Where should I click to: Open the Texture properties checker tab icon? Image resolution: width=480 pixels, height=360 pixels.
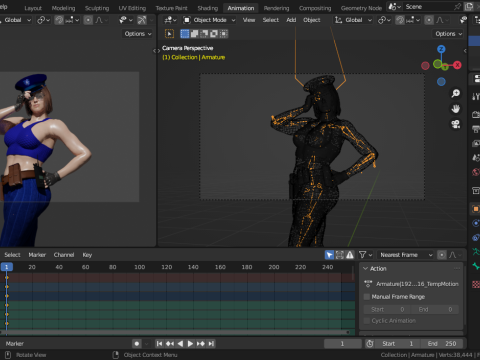tap(476, 284)
